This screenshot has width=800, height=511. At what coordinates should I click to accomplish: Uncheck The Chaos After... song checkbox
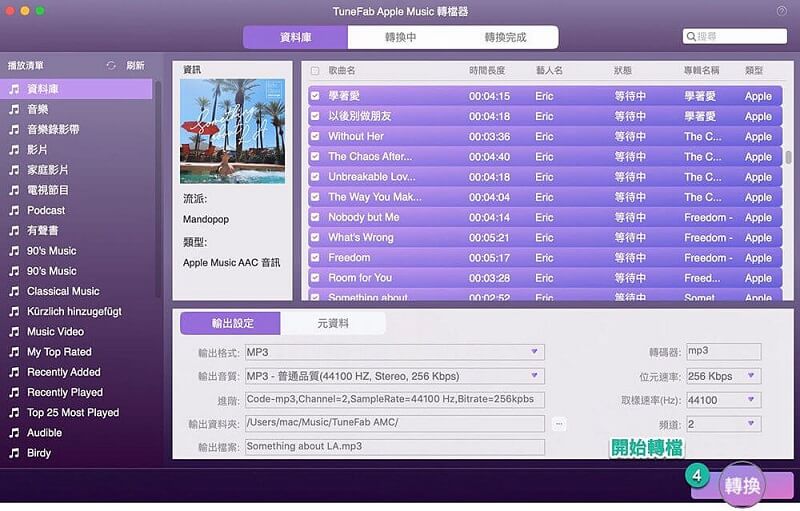tap(315, 157)
